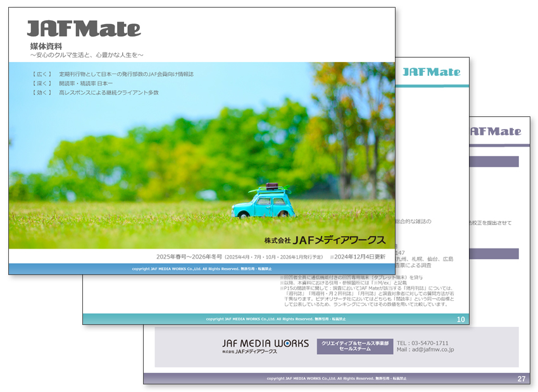The height and width of the screenshot is (392, 538).
Task: Click the cover slide copyright footer bar
Action: point(202,269)
